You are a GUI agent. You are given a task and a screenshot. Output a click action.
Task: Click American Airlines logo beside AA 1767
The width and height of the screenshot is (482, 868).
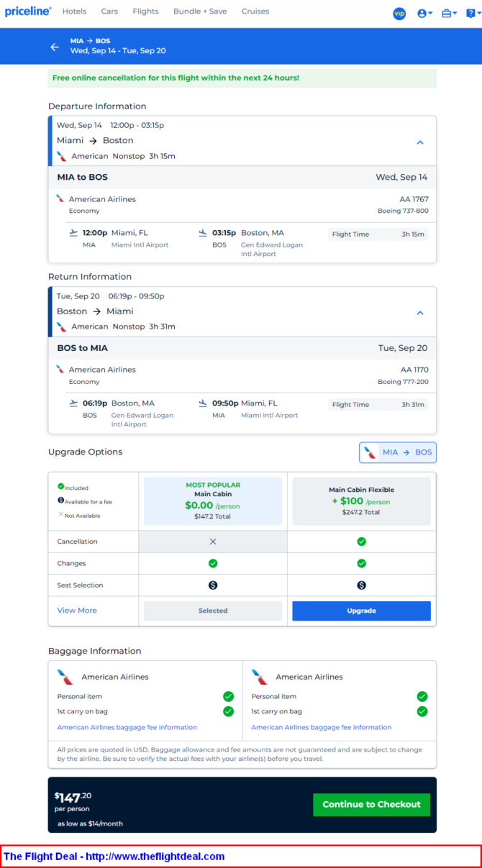pyautogui.click(x=60, y=198)
